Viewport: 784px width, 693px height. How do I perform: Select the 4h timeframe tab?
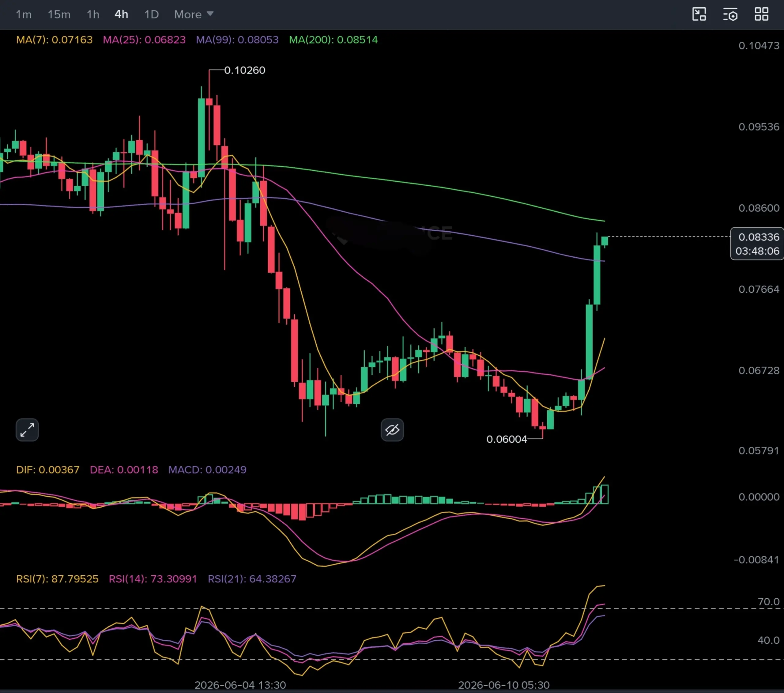[121, 15]
